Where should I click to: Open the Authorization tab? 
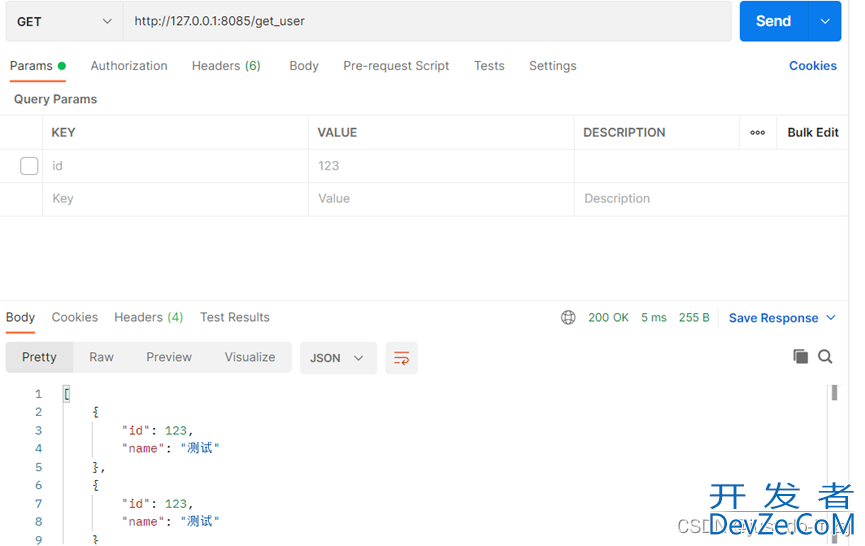(x=129, y=66)
